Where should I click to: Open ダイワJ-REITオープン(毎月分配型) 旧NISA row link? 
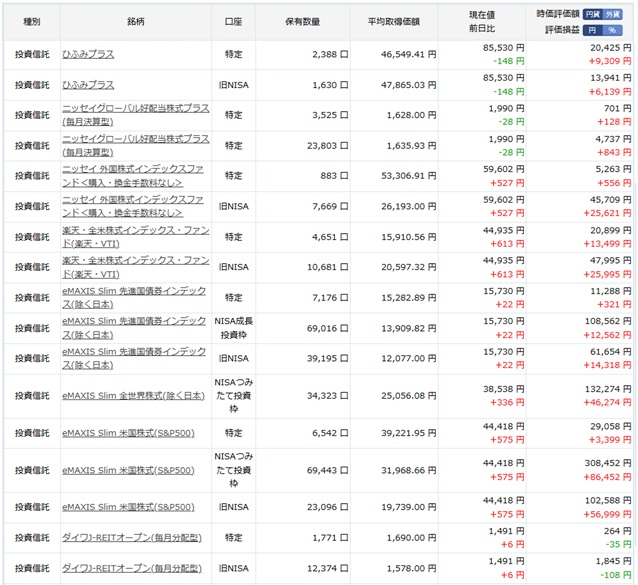click(x=132, y=568)
